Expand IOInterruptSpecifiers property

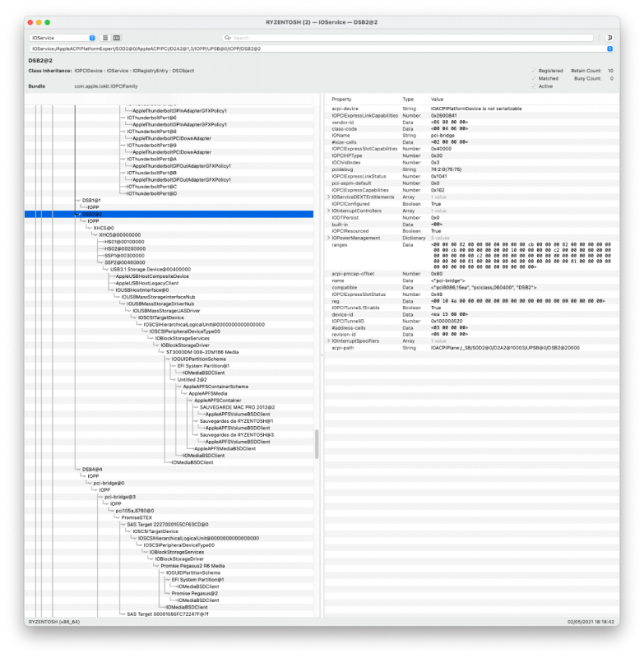(x=328, y=341)
